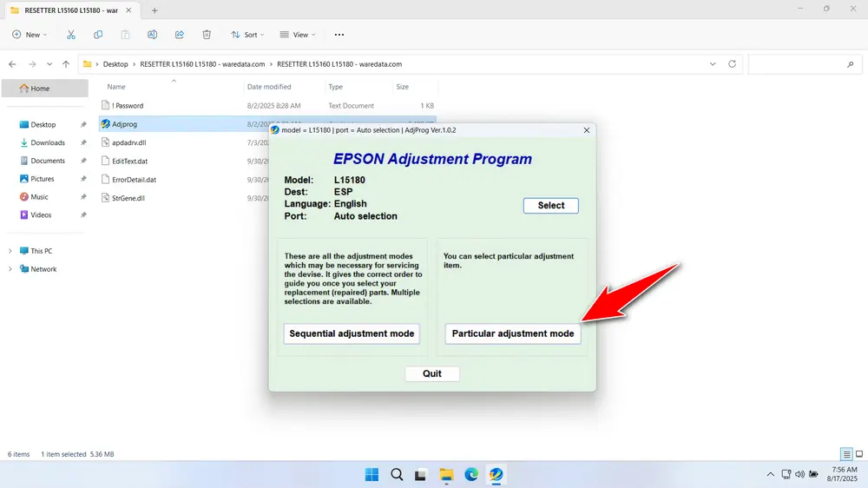Expand address bar history dropdown chevron
Image resolution: width=868 pixels, height=488 pixels.
pos(713,64)
